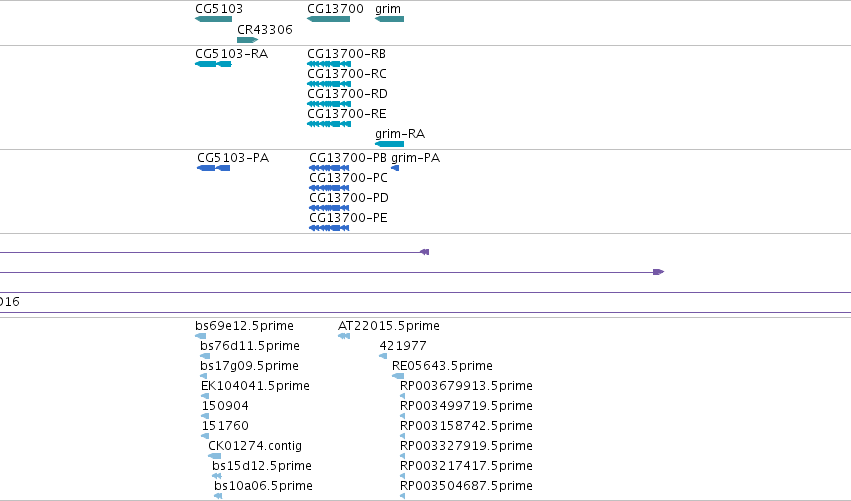
Task: Open the CG13700-RB transcript label
Action: (346, 54)
